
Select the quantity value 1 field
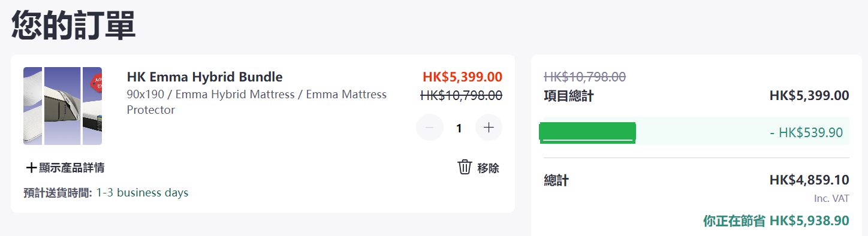[x=459, y=128]
